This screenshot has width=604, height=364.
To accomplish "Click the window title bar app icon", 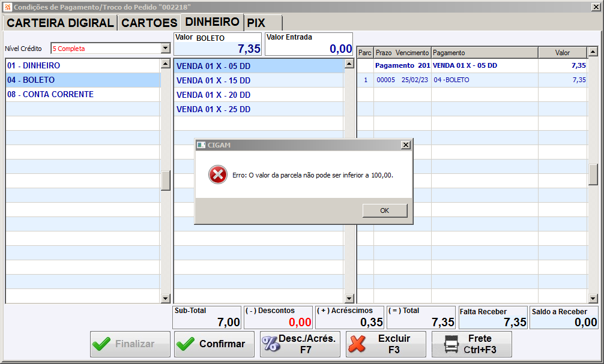I will [8, 7].
